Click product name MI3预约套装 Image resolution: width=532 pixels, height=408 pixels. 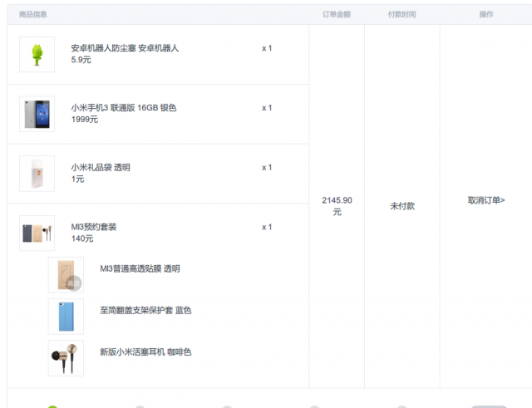click(x=94, y=227)
